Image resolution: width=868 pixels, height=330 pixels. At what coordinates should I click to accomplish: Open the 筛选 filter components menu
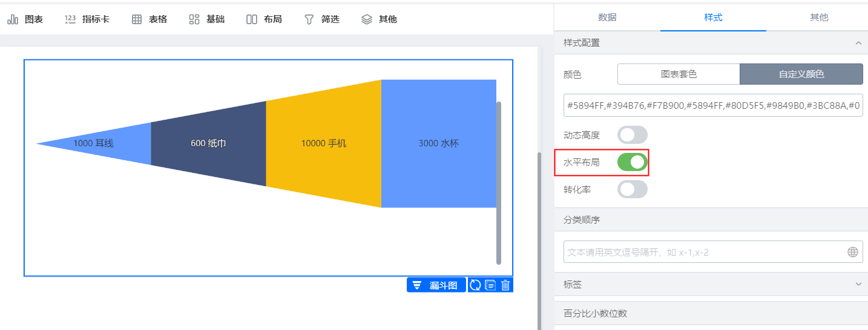(322, 19)
